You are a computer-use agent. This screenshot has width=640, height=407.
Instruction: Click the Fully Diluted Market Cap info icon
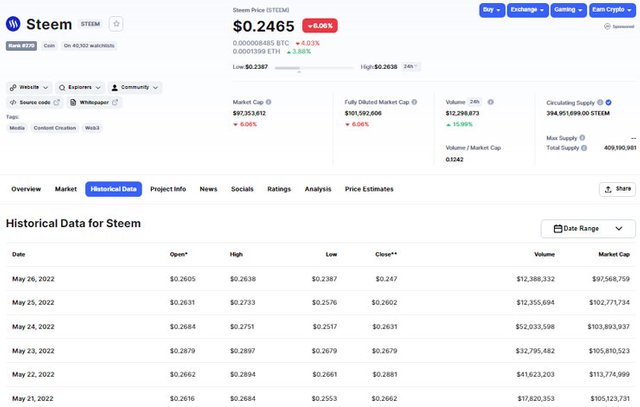tap(414, 102)
